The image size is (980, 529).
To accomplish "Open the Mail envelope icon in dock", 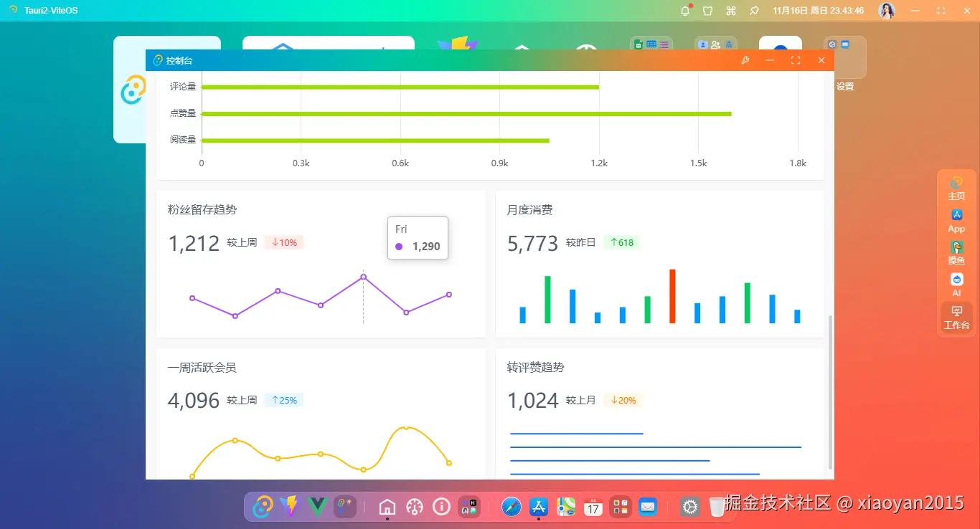I will point(648,507).
